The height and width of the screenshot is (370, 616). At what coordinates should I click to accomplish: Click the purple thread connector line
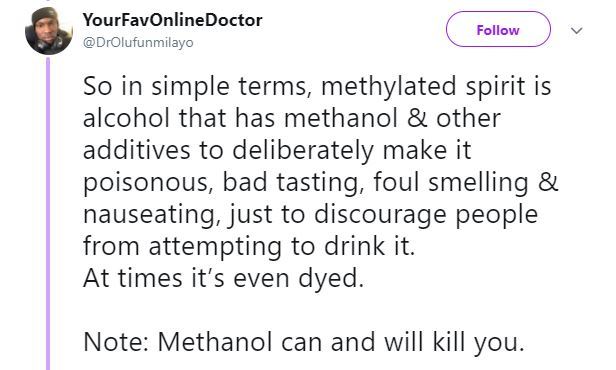click(48, 213)
